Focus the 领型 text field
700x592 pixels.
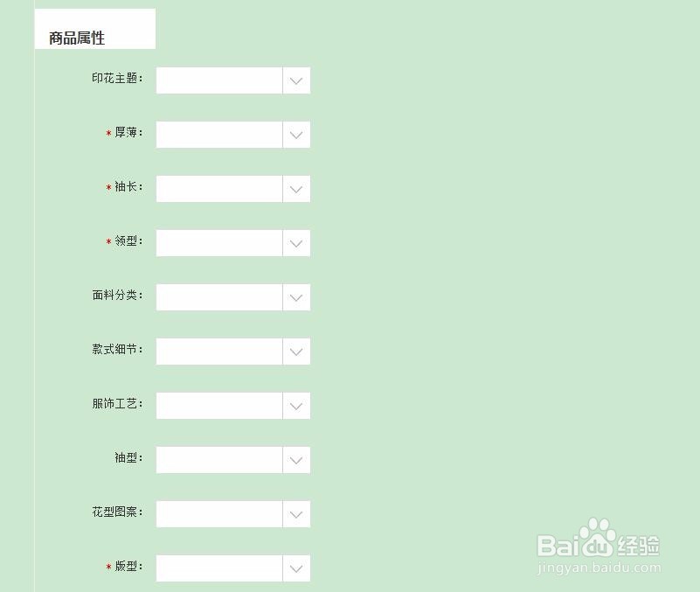point(217,242)
